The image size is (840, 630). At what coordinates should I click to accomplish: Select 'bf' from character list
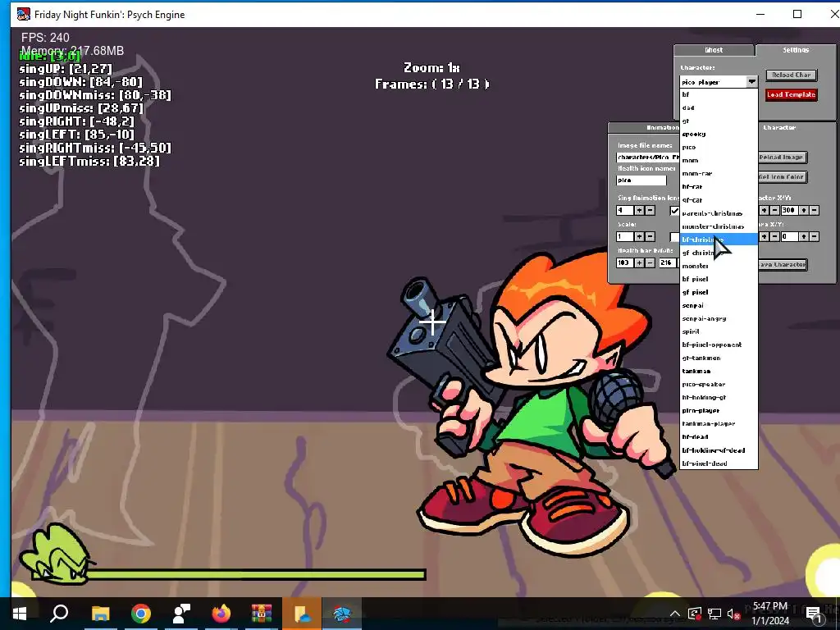coord(719,94)
